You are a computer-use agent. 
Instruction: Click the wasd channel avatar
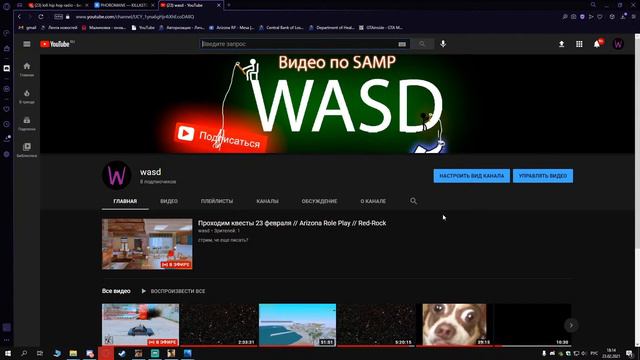(116, 176)
